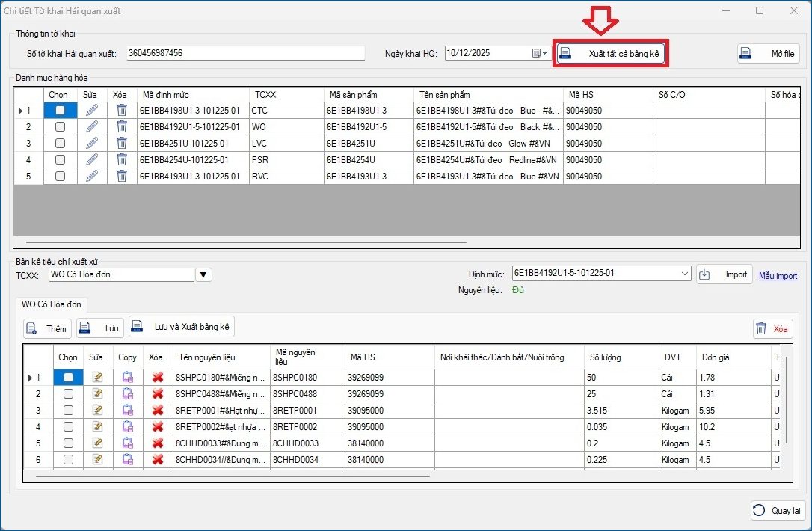Open the Ngày khai HQ date dropdown

[546, 54]
